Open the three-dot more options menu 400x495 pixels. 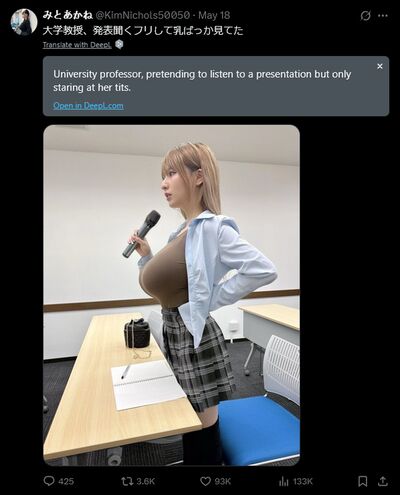(x=383, y=16)
